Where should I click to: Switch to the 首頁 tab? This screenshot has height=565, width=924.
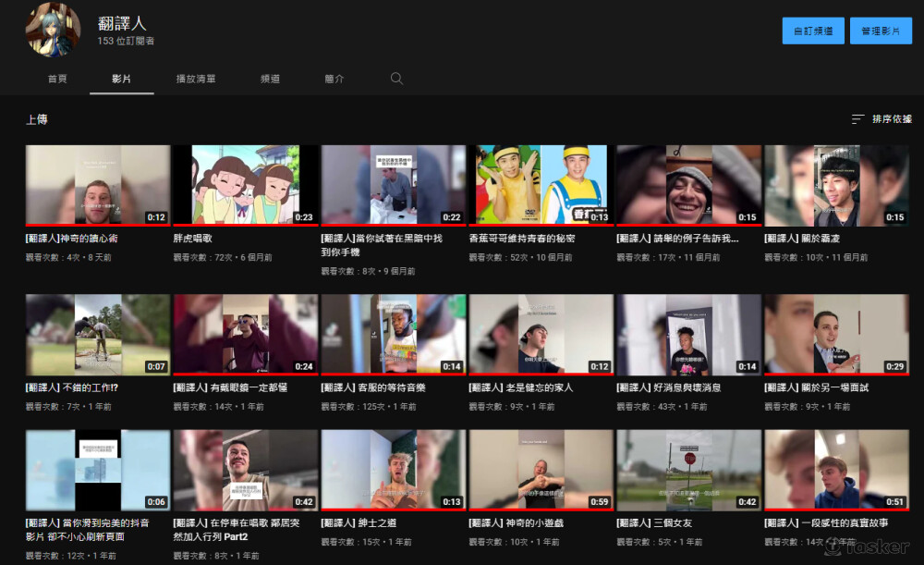(x=57, y=80)
